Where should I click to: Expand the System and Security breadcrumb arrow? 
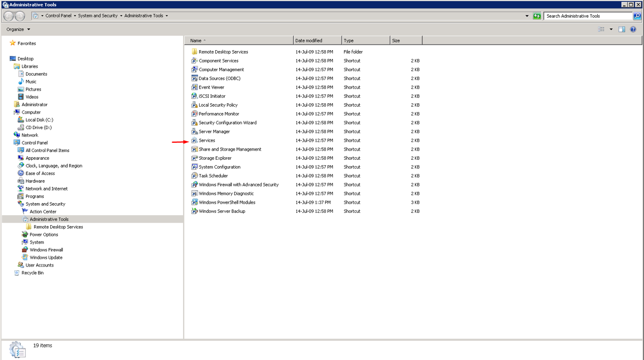121,16
